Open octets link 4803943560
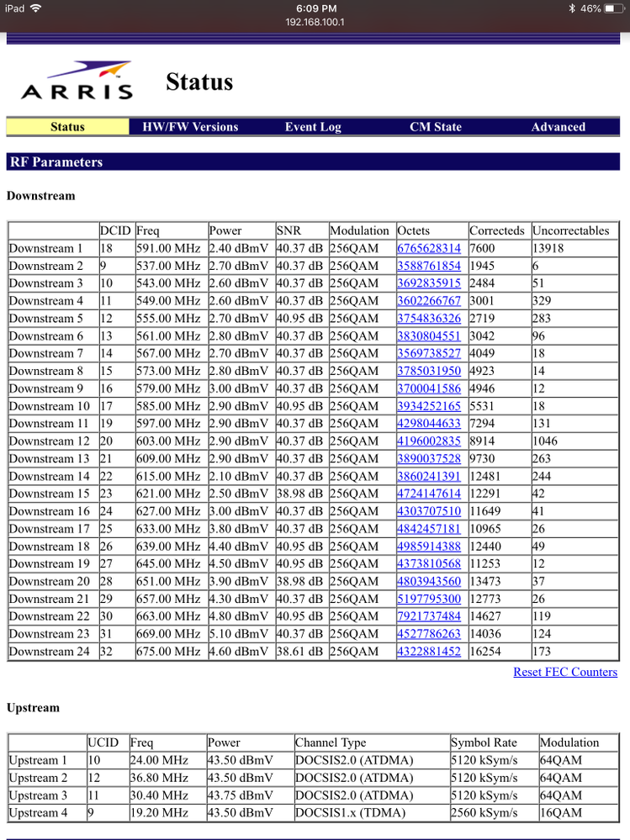The image size is (630, 840). [429, 582]
